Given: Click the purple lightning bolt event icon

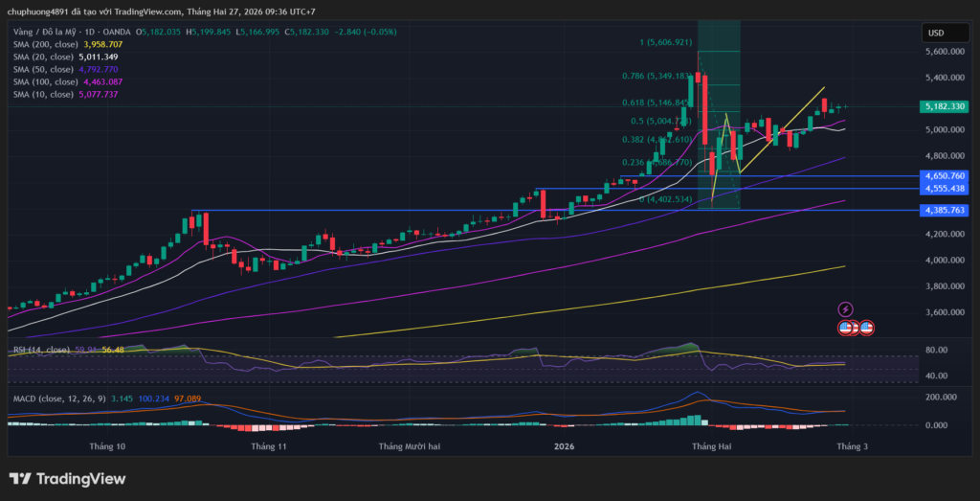Looking at the screenshot, I should (x=845, y=308).
